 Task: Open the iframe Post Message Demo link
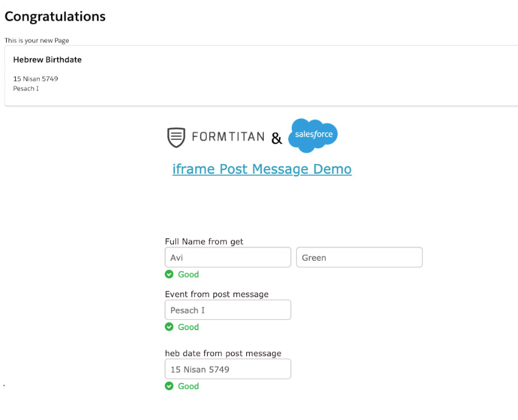click(x=261, y=169)
